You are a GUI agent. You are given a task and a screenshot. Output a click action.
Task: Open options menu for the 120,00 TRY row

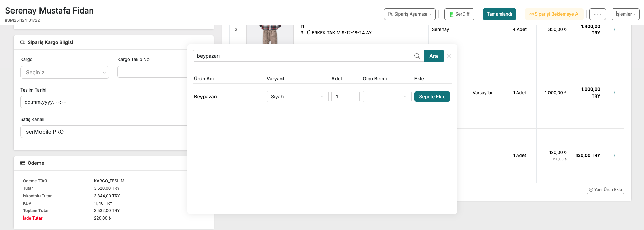click(614, 156)
